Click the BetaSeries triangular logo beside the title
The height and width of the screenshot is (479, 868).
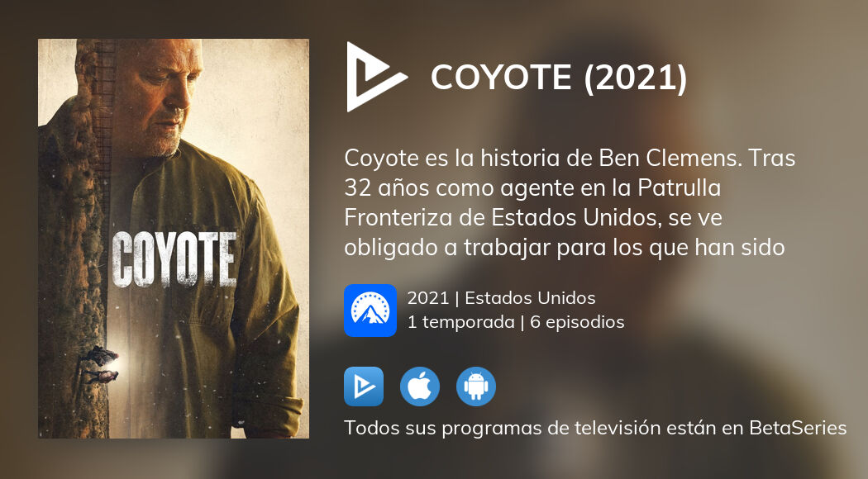376,77
